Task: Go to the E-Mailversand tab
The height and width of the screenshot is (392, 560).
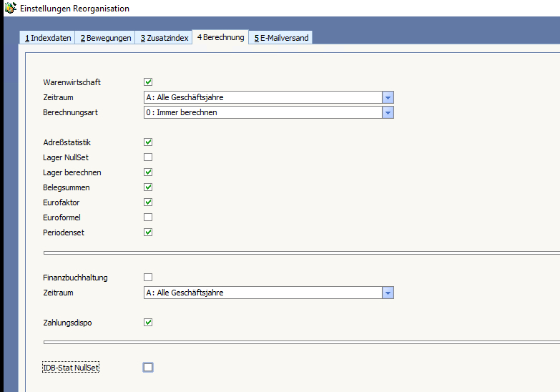Action: click(x=281, y=38)
